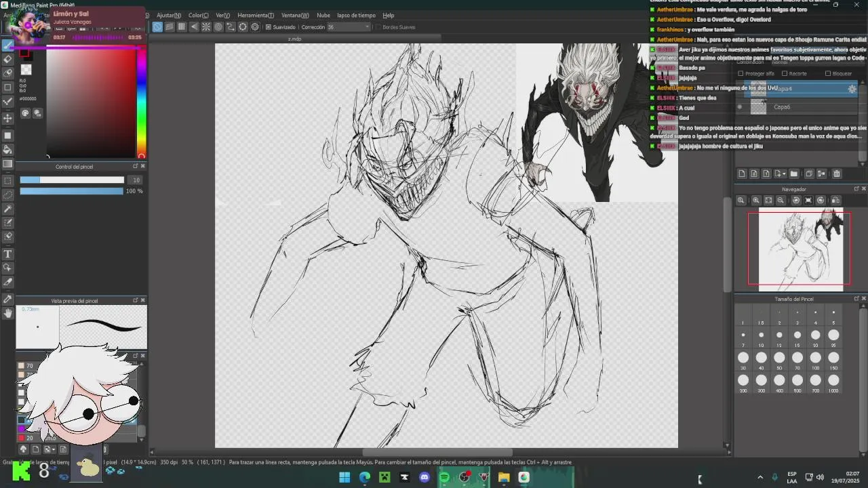The image size is (868, 488).
Task: Select the Move tool
Action: [8, 118]
